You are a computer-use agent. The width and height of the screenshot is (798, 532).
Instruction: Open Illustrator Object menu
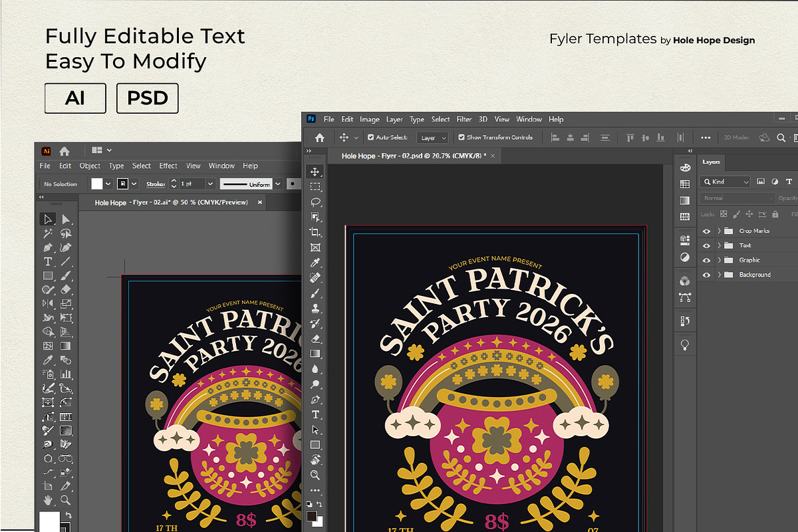(x=90, y=166)
